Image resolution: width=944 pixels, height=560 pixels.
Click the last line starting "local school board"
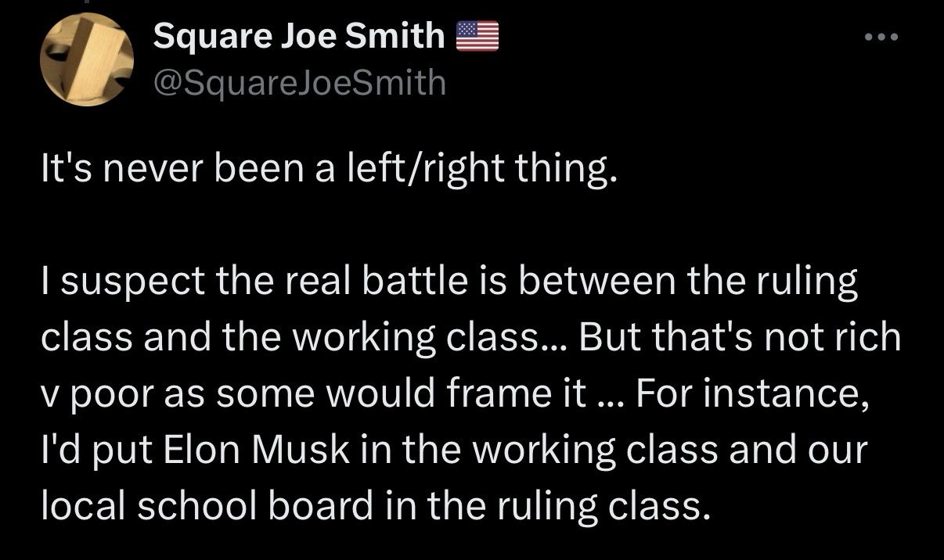click(x=375, y=507)
